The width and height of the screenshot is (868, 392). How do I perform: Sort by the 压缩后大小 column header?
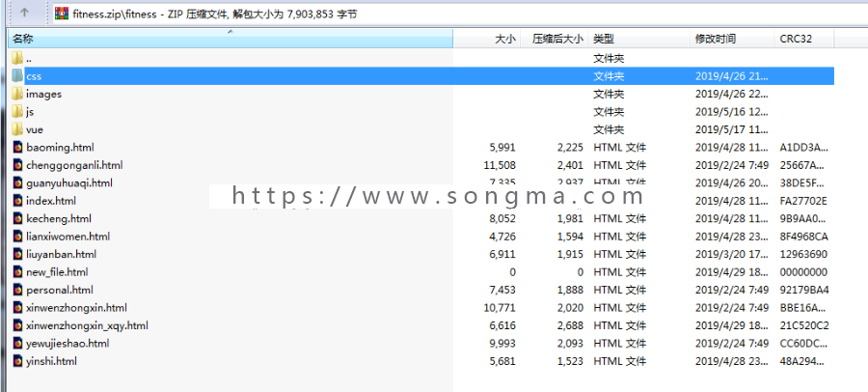click(x=554, y=39)
